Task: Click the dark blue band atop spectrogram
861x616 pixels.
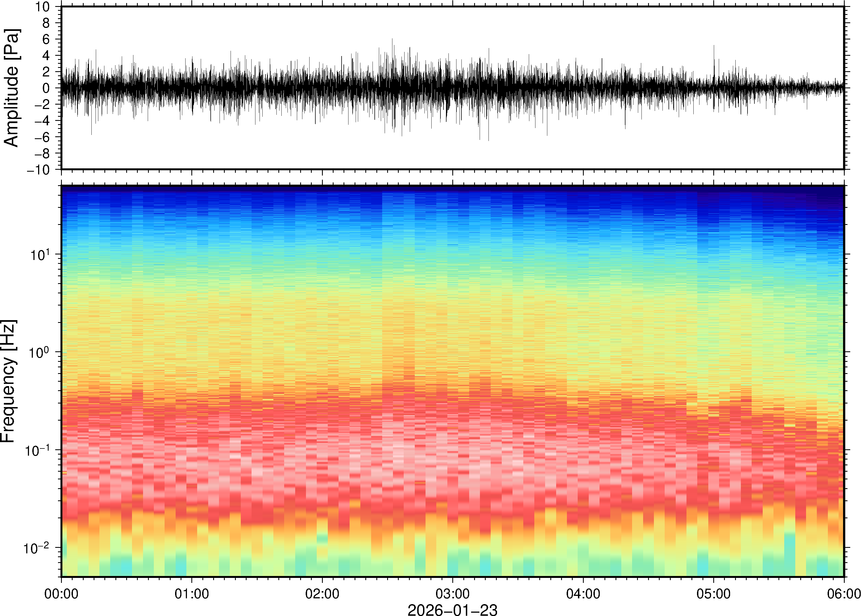Action: click(452, 188)
